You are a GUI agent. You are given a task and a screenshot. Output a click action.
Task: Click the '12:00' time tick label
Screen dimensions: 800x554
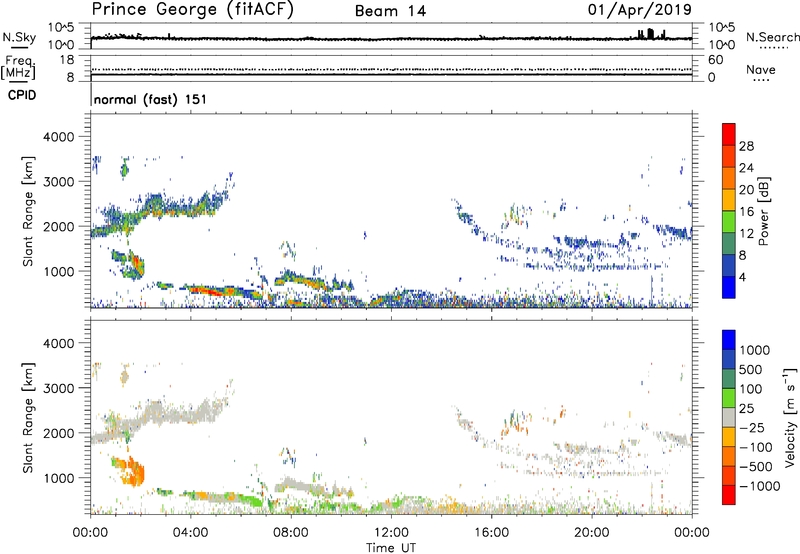[391, 533]
